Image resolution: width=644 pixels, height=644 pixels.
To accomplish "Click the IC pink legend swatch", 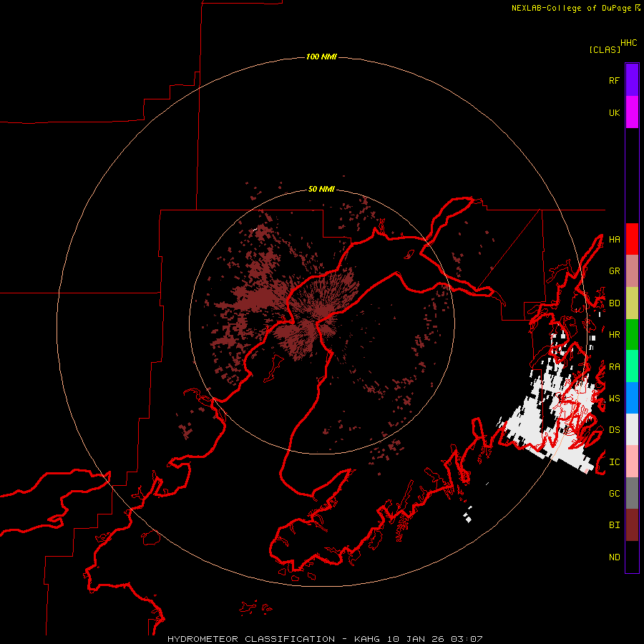I will (x=632, y=462).
